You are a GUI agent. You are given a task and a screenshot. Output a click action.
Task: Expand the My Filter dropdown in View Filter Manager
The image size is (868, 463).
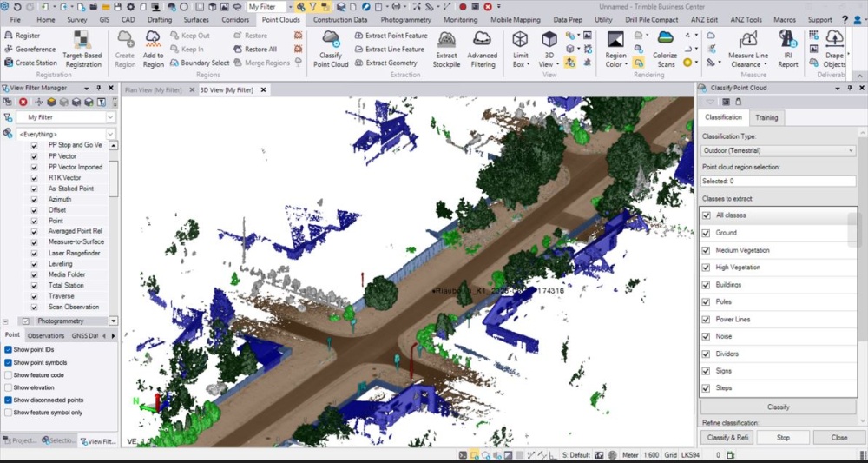point(110,117)
